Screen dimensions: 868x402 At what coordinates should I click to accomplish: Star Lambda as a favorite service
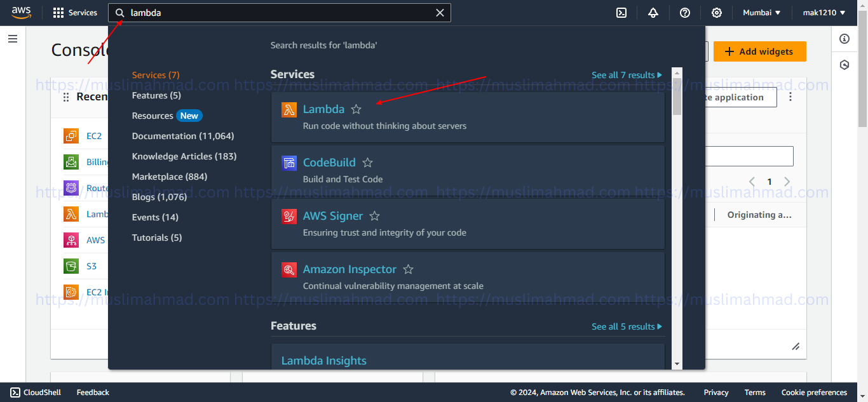[356, 109]
